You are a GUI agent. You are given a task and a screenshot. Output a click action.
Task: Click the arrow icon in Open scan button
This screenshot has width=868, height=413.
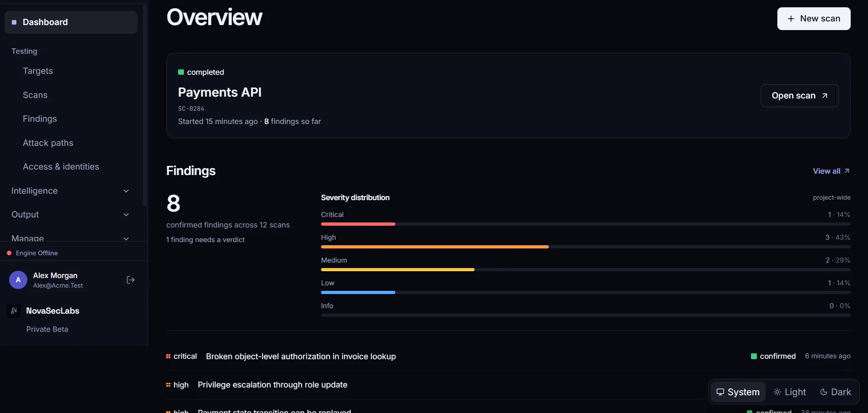click(825, 96)
